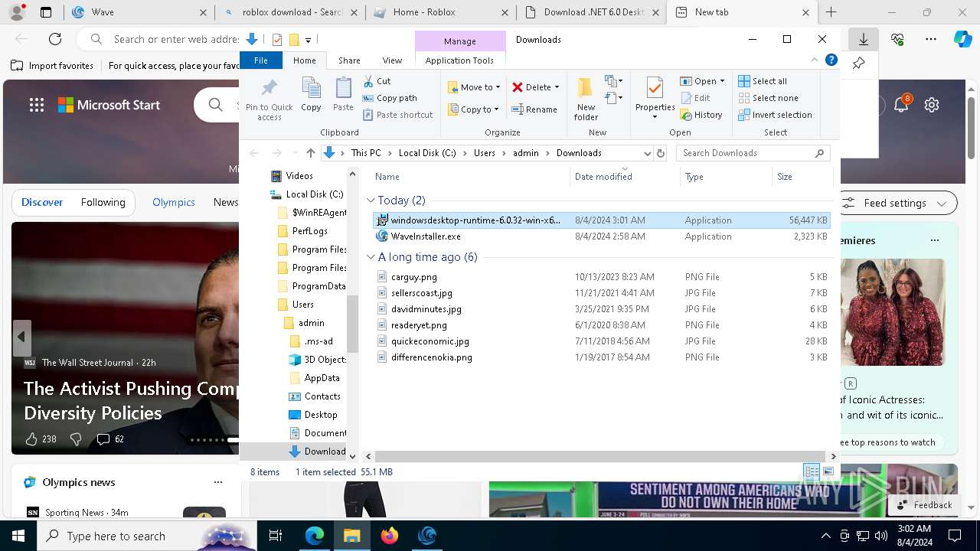Switch to the View ribbon tab
The width and height of the screenshot is (980, 551).
(x=392, y=60)
